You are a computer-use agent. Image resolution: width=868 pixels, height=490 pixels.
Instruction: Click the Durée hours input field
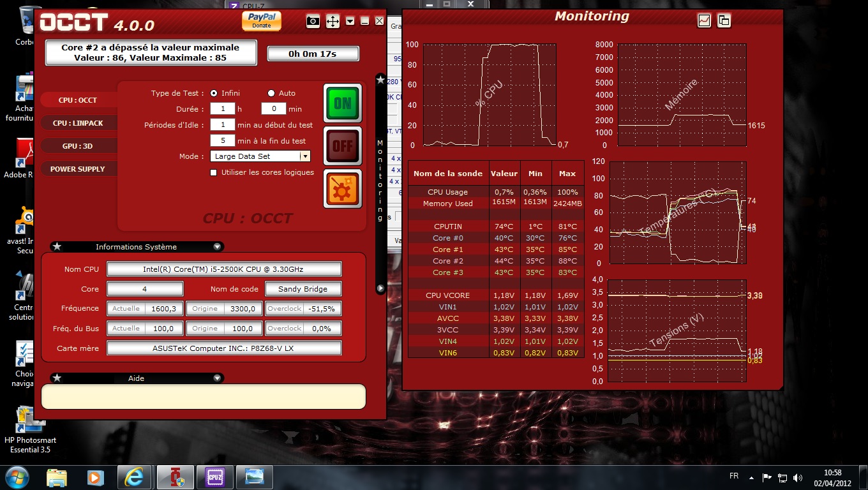click(223, 109)
